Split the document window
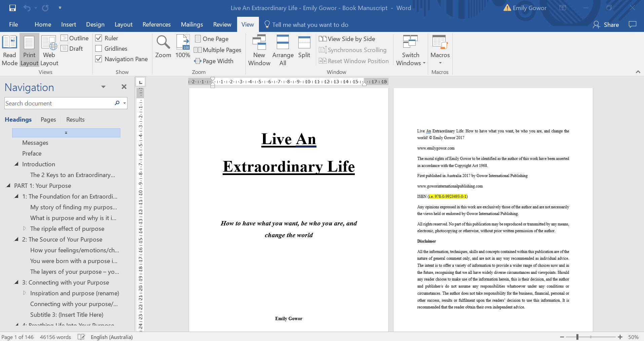 click(x=304, y=47)
